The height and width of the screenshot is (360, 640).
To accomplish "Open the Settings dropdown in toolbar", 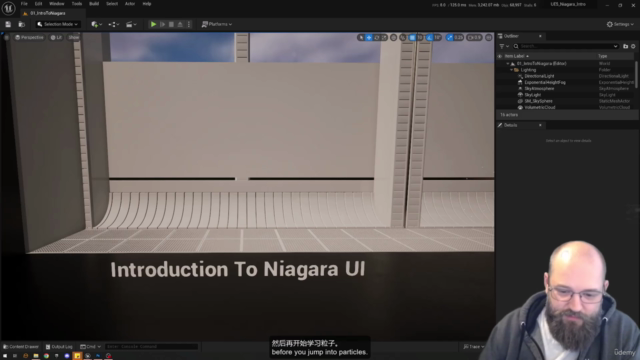I will (620, 24).
